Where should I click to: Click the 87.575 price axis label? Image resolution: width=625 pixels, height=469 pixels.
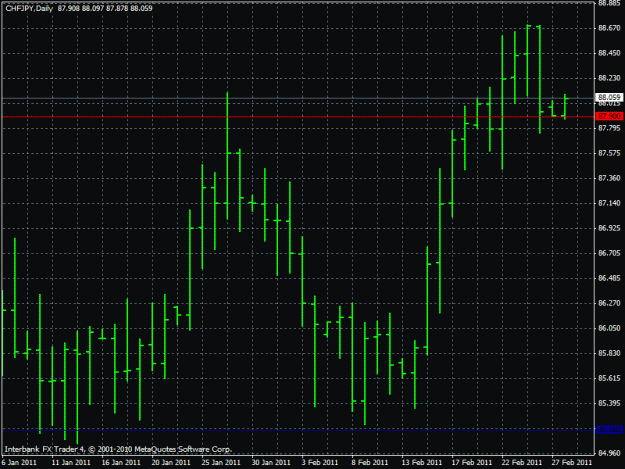[609, 153]
